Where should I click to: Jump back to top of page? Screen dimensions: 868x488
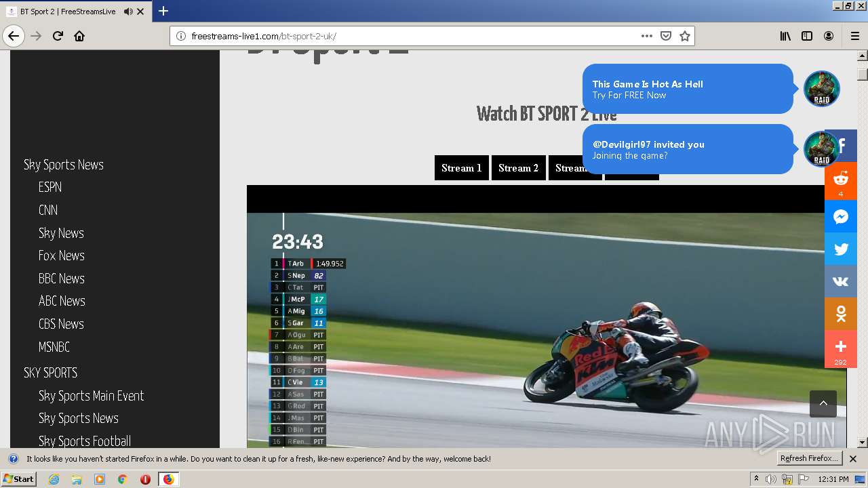pos(823,403)
